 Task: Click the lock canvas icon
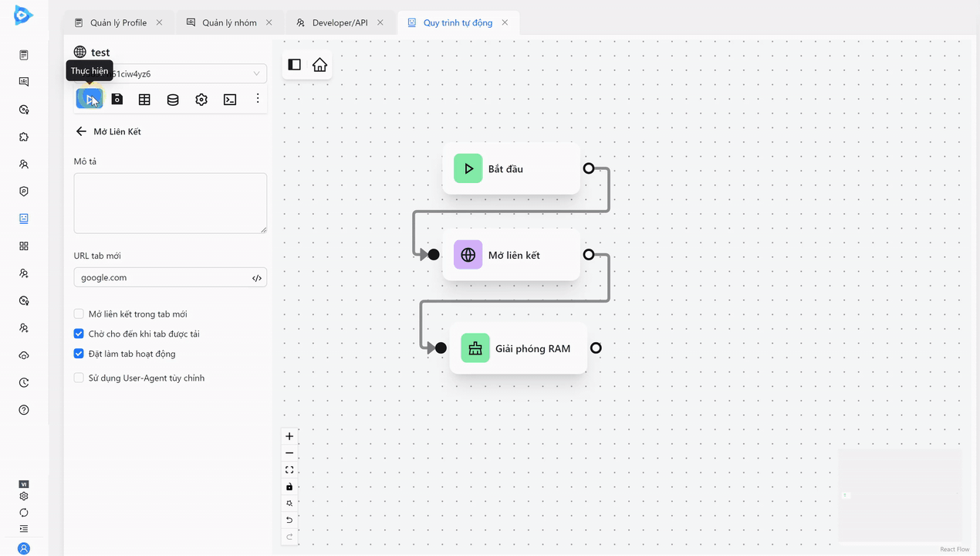[289, 486]
